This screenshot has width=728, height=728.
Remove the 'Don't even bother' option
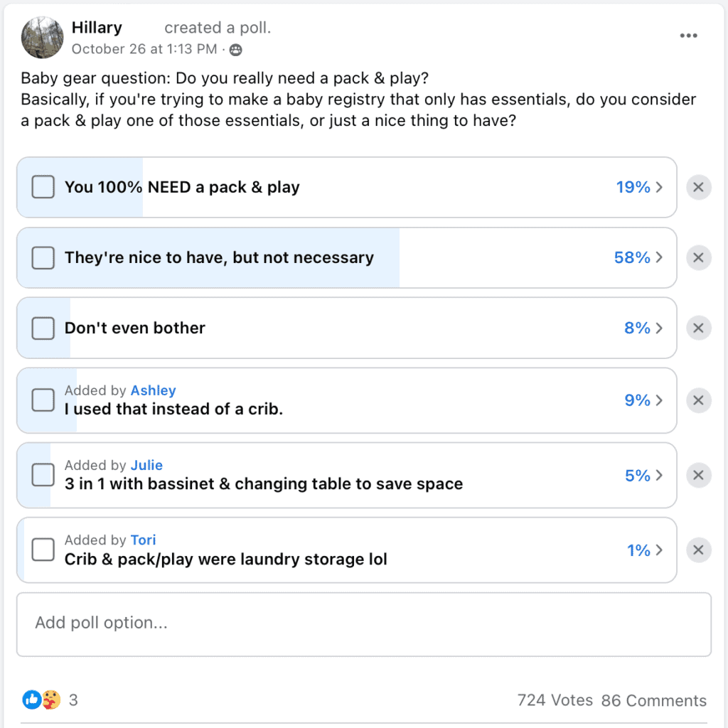click(x=698, y=328)
